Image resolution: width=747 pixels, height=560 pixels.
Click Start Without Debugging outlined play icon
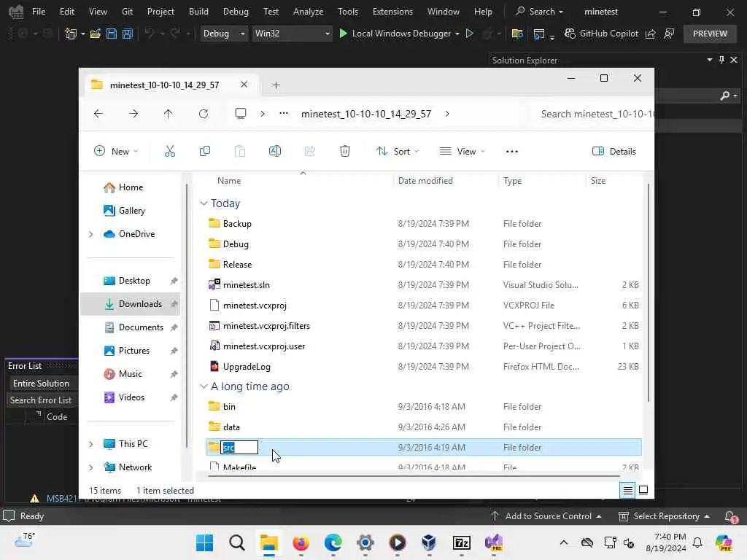point(469,34)
